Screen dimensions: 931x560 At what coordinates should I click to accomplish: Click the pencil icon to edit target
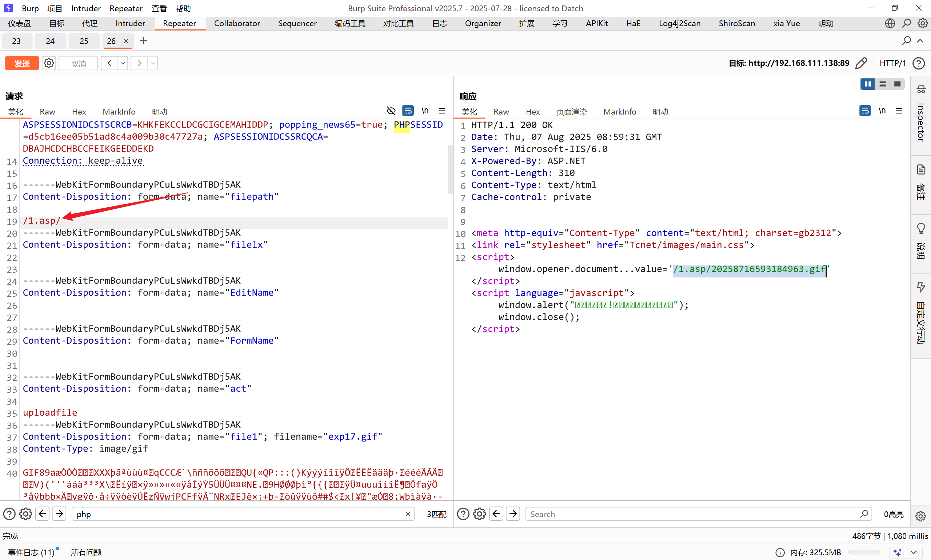pyautogui.click(x=861, y=63)
